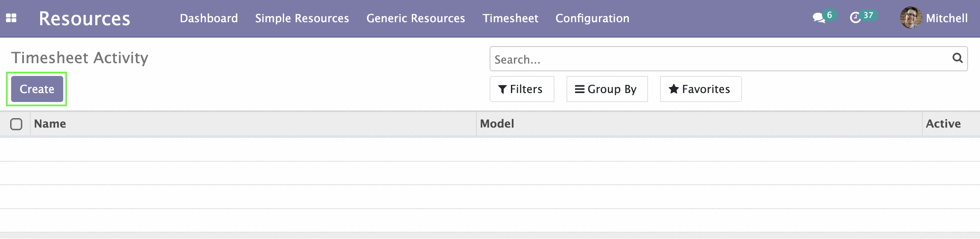Sort the list by Name column
The image size is (980, 239).
50,124
